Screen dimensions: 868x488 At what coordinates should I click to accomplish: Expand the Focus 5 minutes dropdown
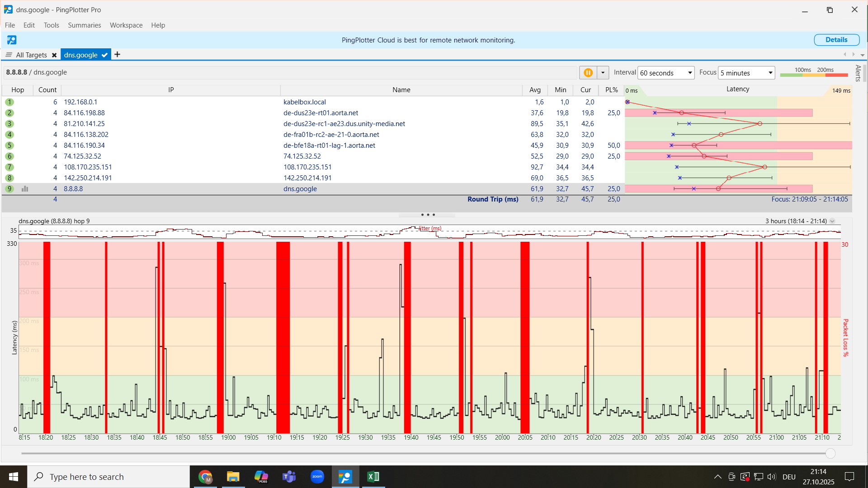pyautogui.click(x=770, y=73)
